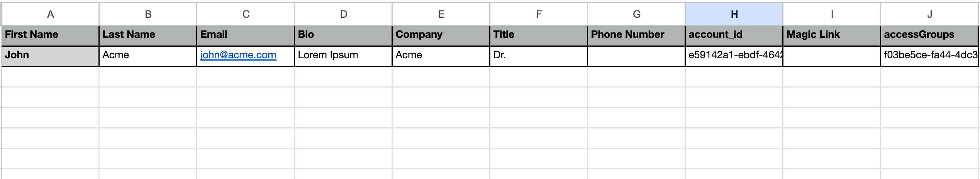Click the First Name header cell
This screenshot has height=179, width=980.
click(50, 35)
